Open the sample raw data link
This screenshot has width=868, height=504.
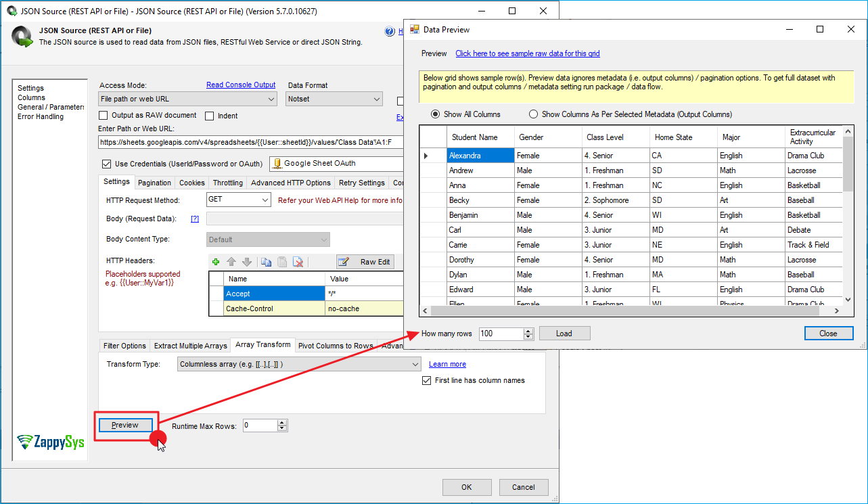click(527, 53)
